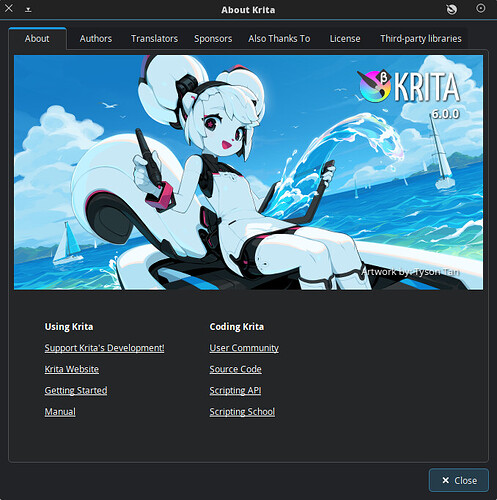Open the Translators tab
This screenshot has height=500, width=497.
[x=154, y=39]
